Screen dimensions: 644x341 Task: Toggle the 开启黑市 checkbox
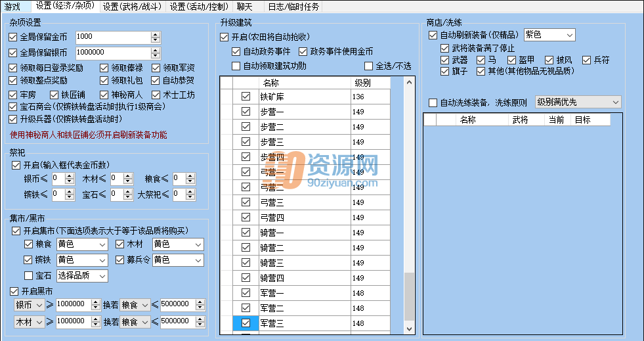pyautogui.click(x=14, y=292)
